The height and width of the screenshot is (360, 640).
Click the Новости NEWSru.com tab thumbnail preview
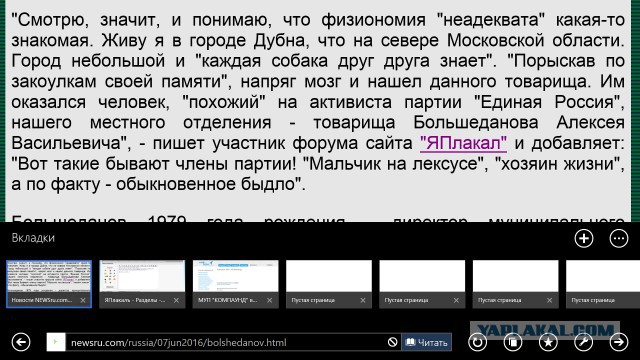tap(49, 276)
